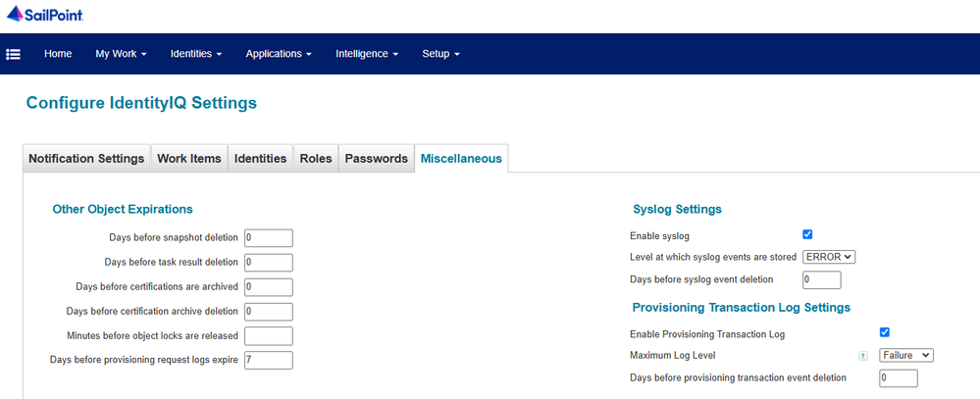Click the Days before snapshot deletion field
Image resolution: width=980 pixels, height=399 pixels.
click(269, 237)
